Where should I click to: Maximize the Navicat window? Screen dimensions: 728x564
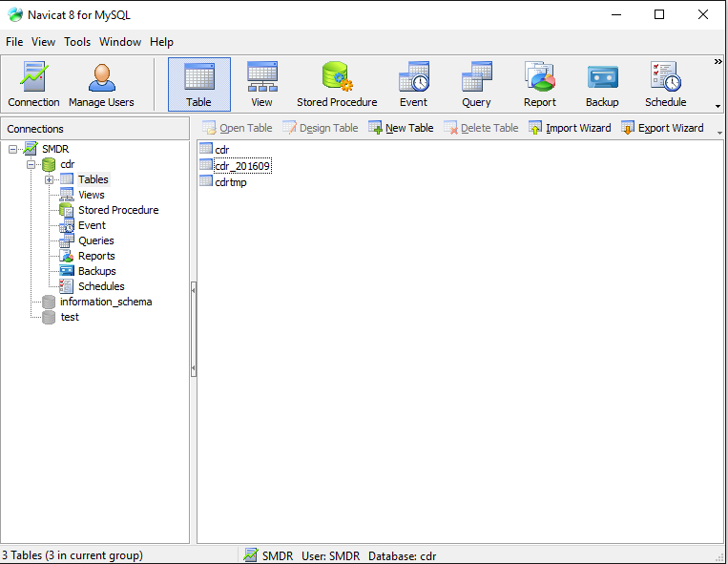pos(658,15)
